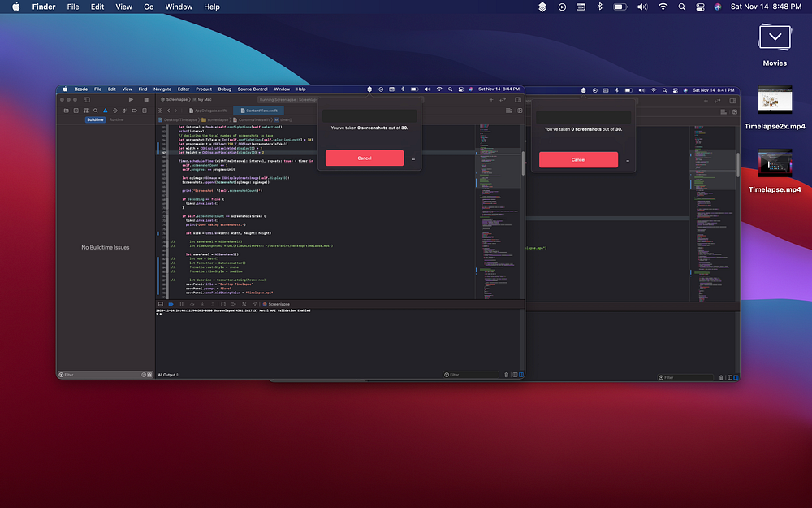The height and width of the screenshot is (508, 812).
Task: Toggle the inspector panel in rear Xcode window
Action: 732,101
